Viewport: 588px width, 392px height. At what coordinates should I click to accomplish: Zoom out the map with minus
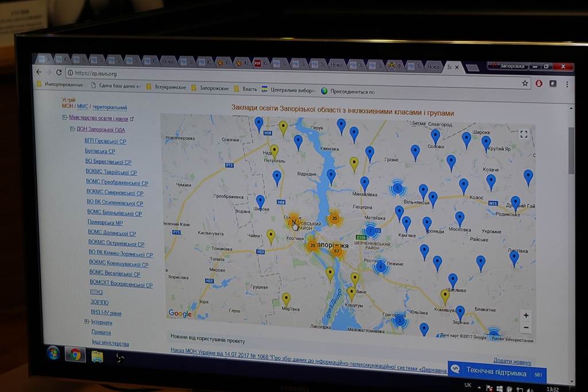pos(526,328)
